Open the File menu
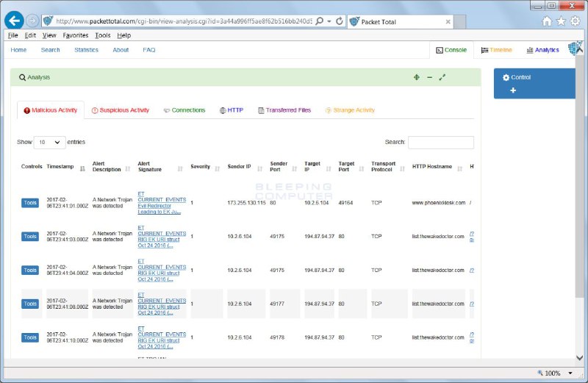The width and height of the screenshot is (588, 383). 12,35
